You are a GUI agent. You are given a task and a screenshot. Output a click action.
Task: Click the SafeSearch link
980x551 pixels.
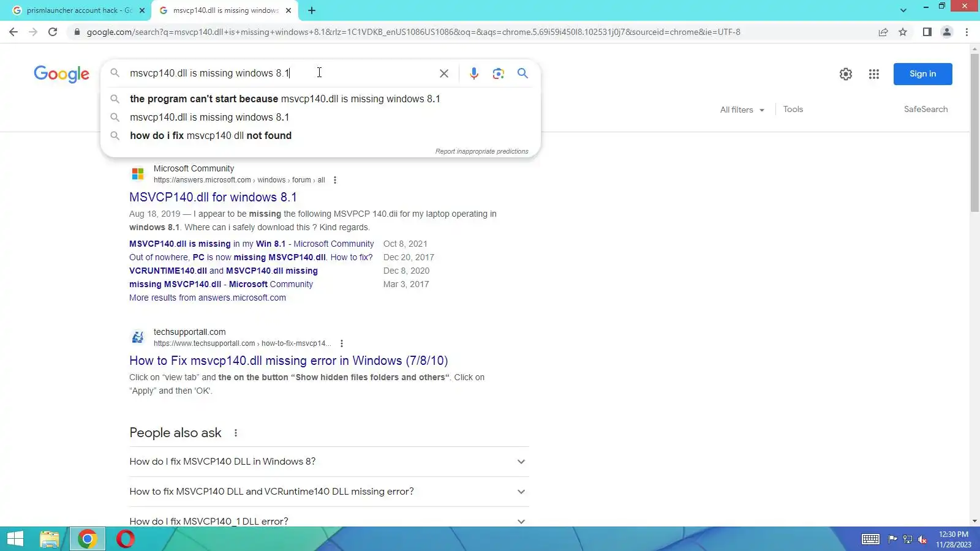[925, 109]
